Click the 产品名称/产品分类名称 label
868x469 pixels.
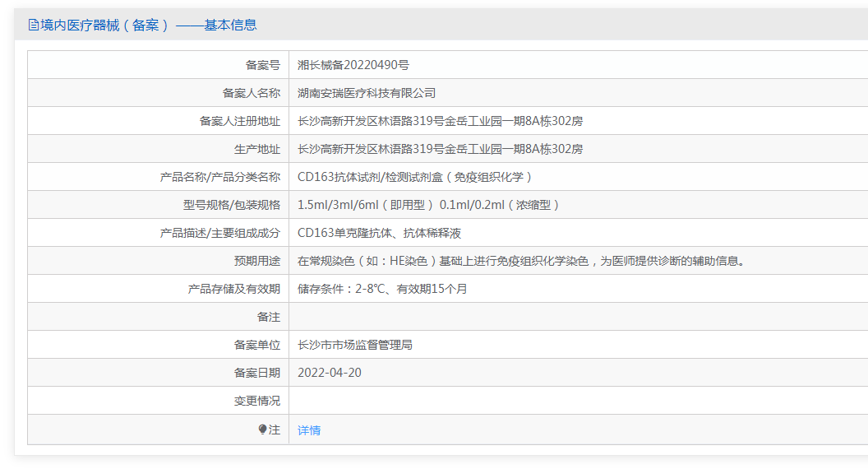point(219,177)
